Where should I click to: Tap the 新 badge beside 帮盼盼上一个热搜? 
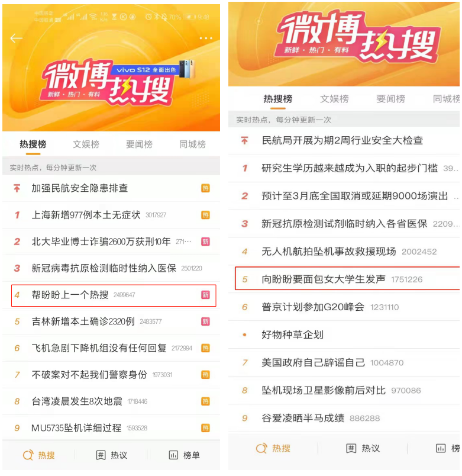(205, 295)
